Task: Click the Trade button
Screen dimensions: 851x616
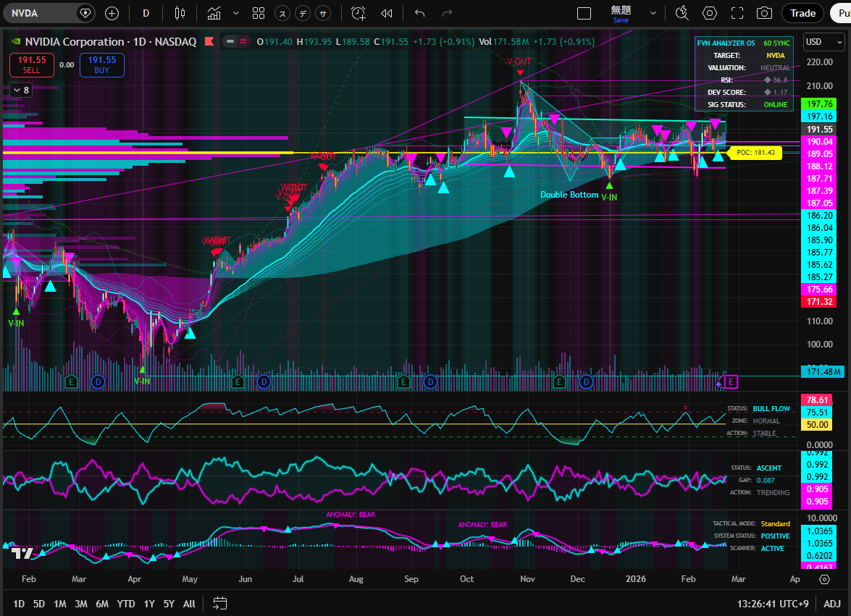Action: [x=802, y=14]
